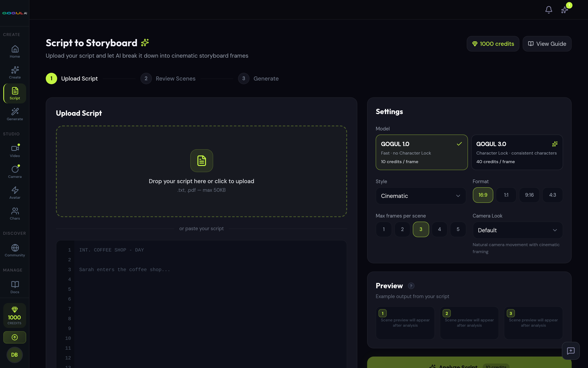Image resolution: width=588 pixels, height=368 pixels.
Task: Open the sparkle updates icon with badge
Action: pyautogui.click(x=565, y=10)
